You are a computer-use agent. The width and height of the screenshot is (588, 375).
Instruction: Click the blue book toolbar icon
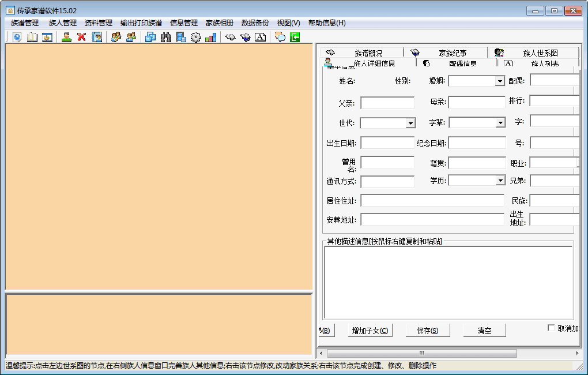[x=245, y=37]
